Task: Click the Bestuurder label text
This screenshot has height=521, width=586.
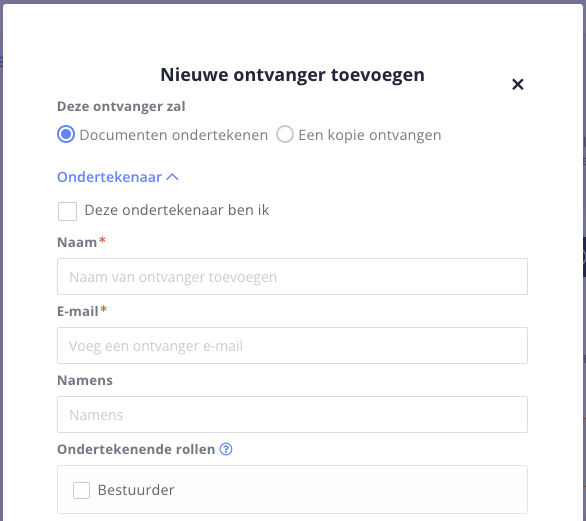Action: pyautogui.click(x=136, y=490)
